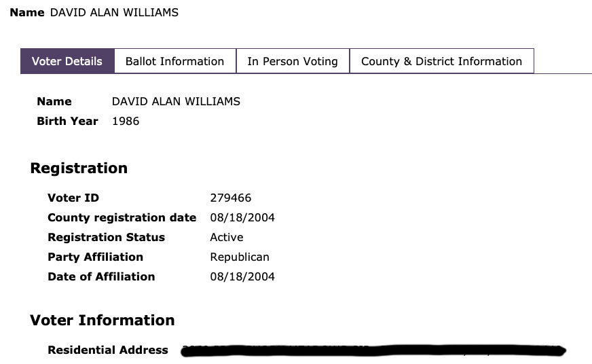Click the Active registration status value

227,238
